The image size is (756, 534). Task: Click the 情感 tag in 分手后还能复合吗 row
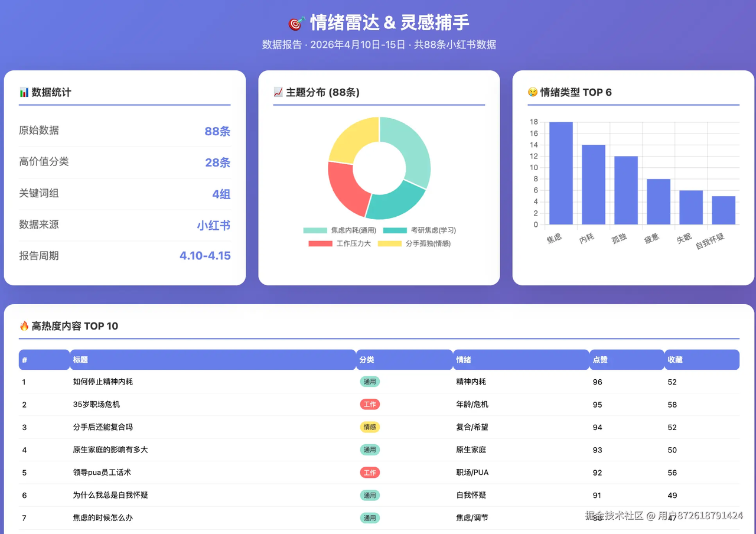point(370,427)
